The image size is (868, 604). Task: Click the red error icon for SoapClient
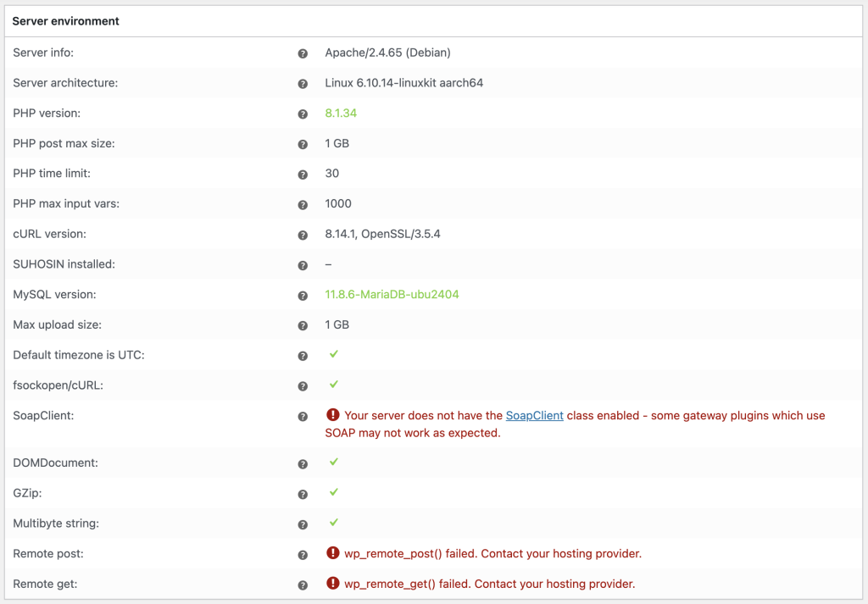click(x=332, y=415)
